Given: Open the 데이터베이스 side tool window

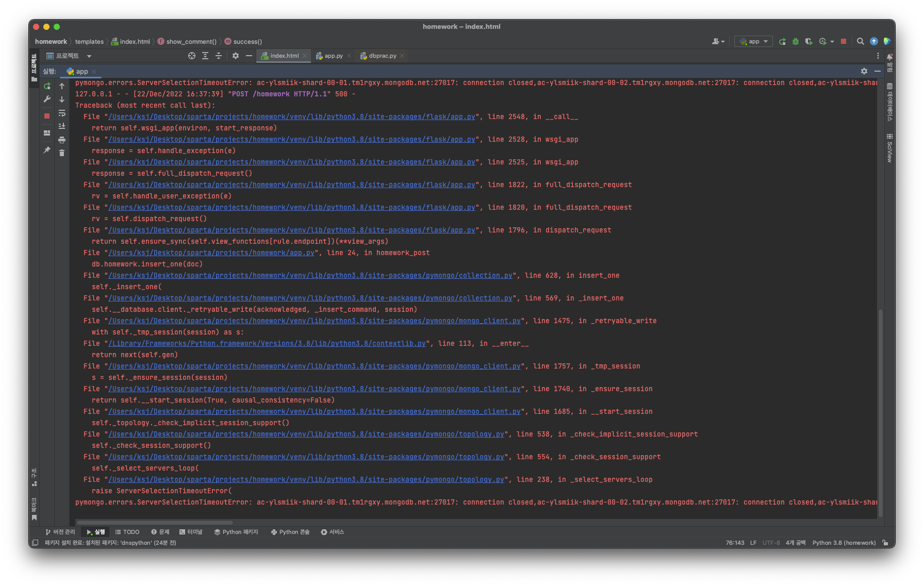Looking at the screenshot, I should [x=889, y=103].
